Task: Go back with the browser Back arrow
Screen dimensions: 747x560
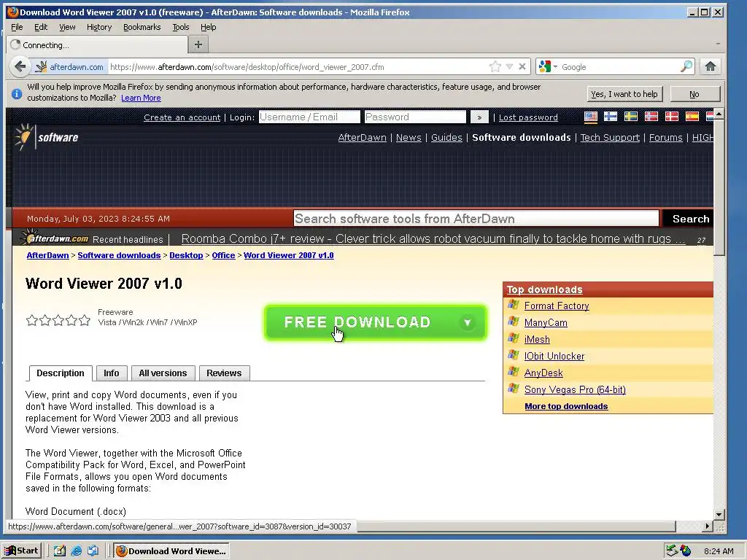Action: click(x=20, y=66)
